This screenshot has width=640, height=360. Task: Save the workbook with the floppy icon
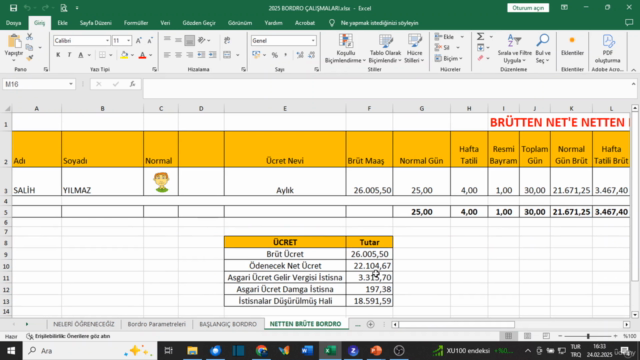click(x=13, y=8)
